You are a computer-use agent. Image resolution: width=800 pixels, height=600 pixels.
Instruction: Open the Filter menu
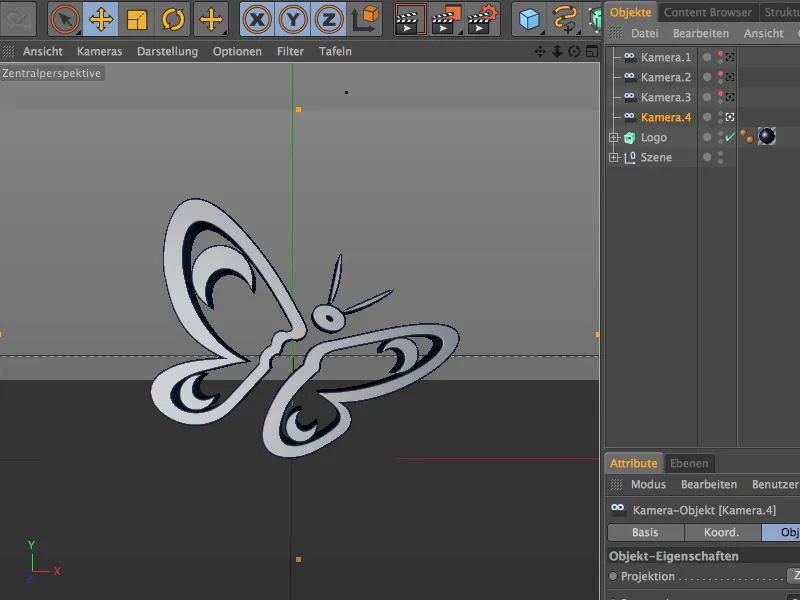tap(290, 52)
